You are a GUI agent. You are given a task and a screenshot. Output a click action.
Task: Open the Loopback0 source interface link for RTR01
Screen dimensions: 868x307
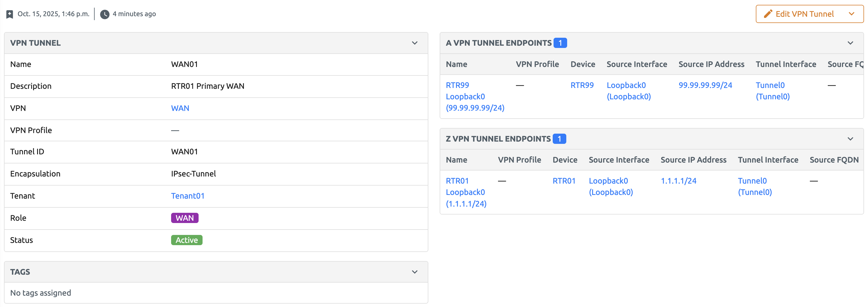click(x=608, y=180)
